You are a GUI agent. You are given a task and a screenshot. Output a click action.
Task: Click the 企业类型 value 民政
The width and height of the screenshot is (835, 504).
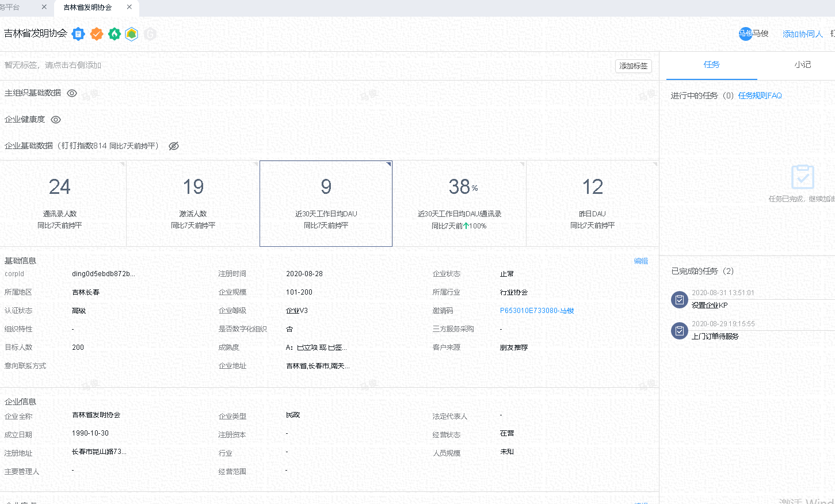[x=293, y=415]
